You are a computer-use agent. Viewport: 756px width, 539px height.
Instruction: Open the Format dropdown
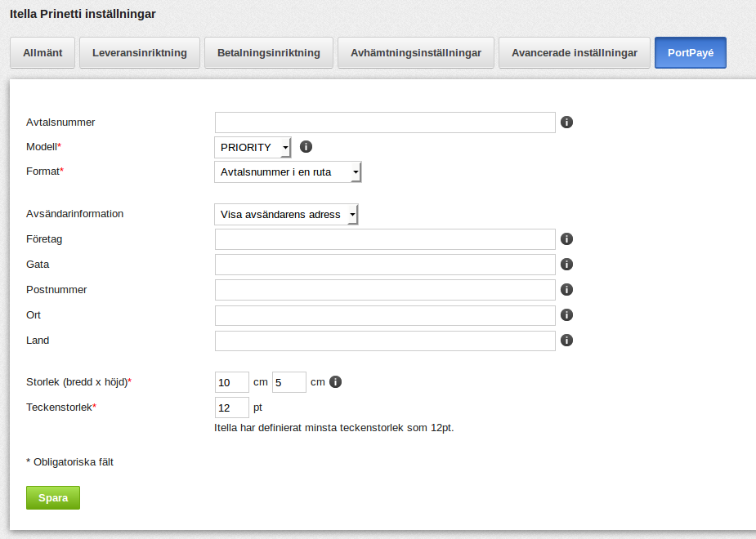(x=288, y=172)
